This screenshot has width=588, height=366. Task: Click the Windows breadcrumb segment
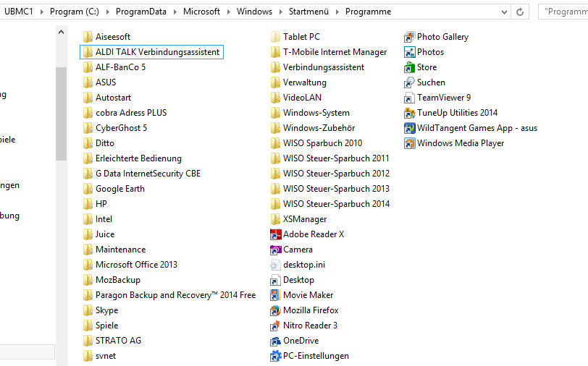[254, 12]
